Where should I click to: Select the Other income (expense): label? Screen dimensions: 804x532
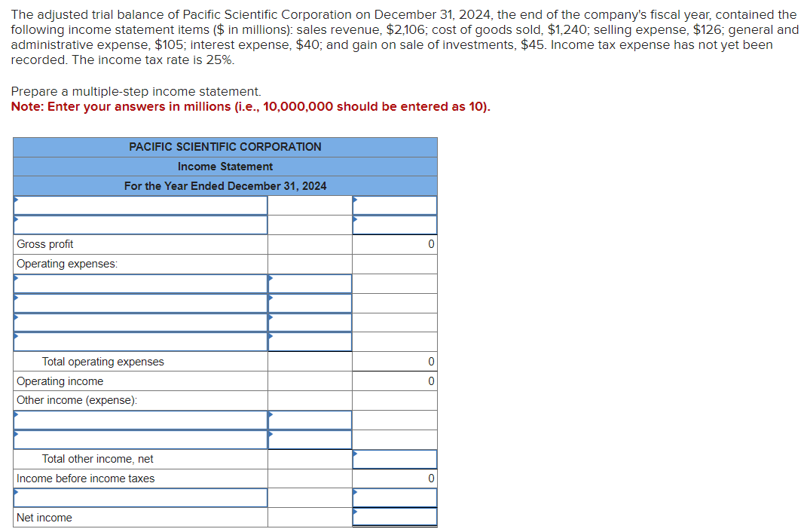point(77,400)
